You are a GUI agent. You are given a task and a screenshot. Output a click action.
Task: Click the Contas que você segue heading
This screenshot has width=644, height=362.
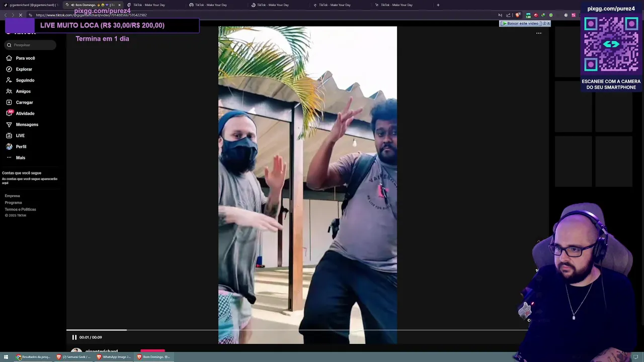coord(22,173)
